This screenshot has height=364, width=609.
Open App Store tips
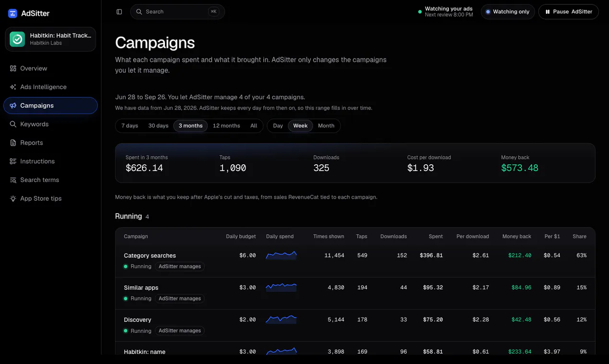(x=50, y=198)
